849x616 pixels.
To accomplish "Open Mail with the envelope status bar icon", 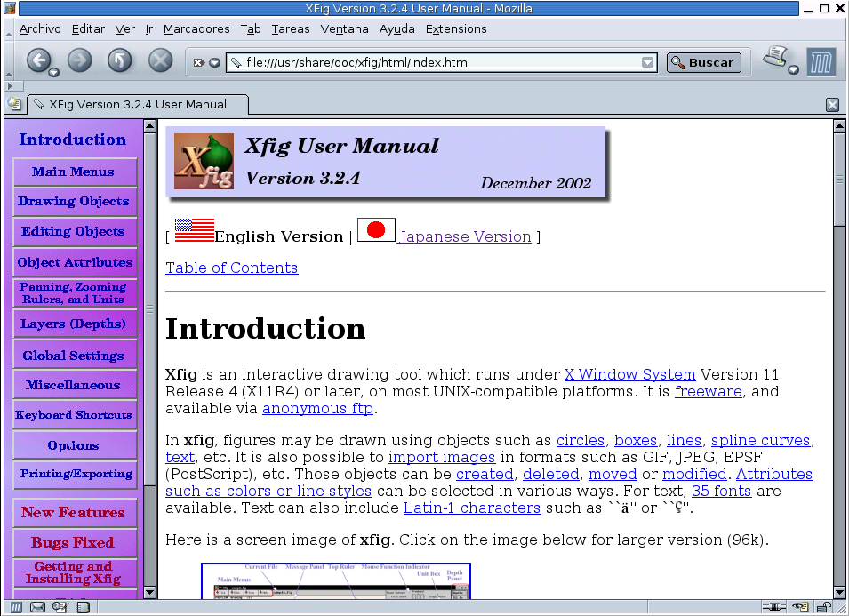I will coord(37,607).
